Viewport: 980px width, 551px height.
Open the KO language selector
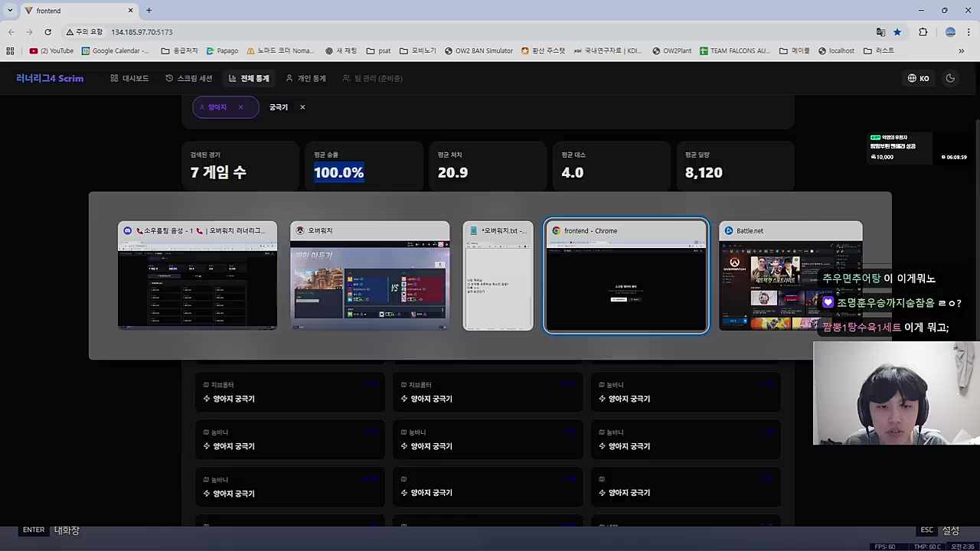click(x=918, y=78)
